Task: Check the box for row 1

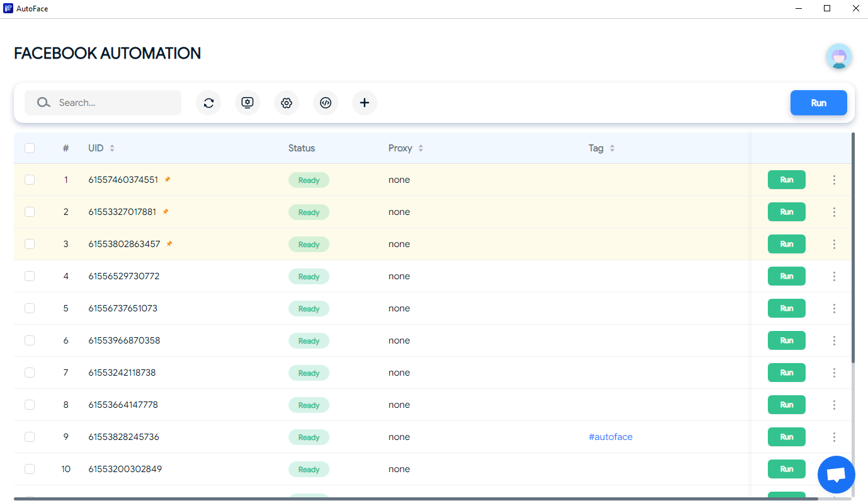Action: 30,180
